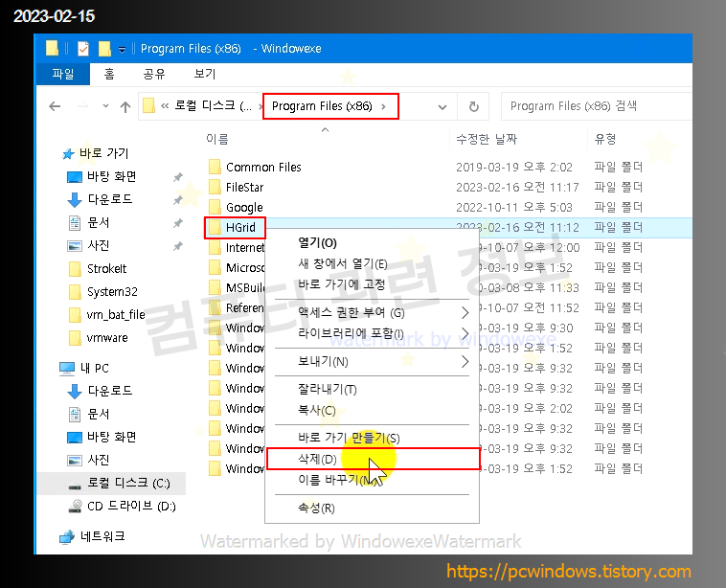Click the 로컬 디스크 breadcrumb segment

pyautogui.click(x=213, y=106)
